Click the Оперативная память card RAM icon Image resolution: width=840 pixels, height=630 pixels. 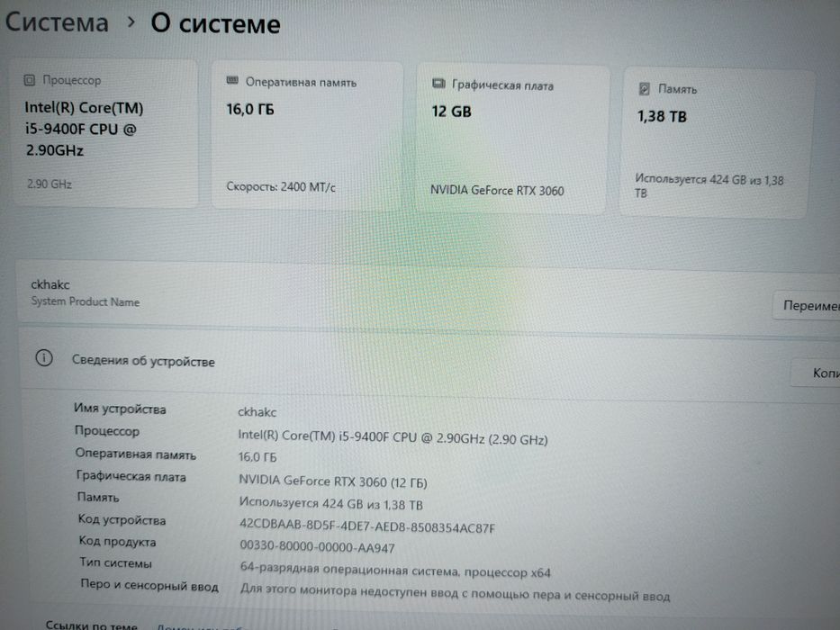click(x=232, y=81)
